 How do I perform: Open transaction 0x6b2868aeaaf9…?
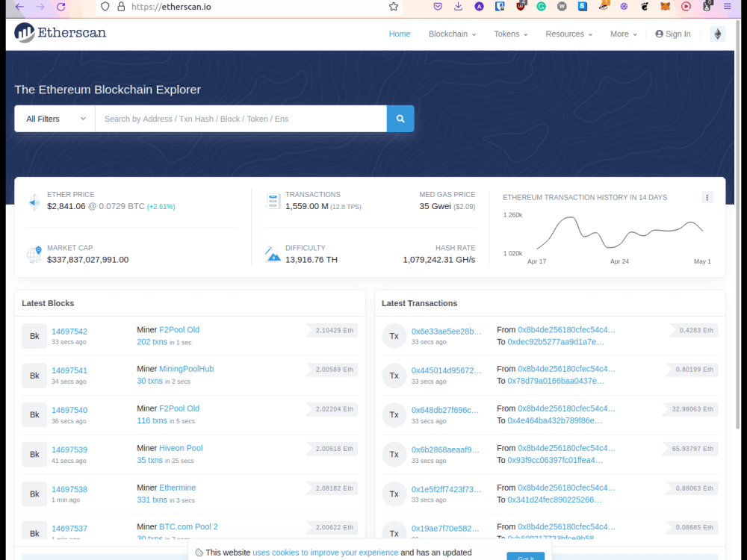coord(445,449)
